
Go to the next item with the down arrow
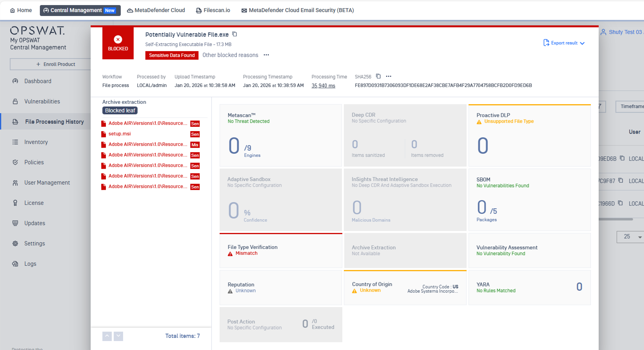pyautogui.click(x=118, y=336)
